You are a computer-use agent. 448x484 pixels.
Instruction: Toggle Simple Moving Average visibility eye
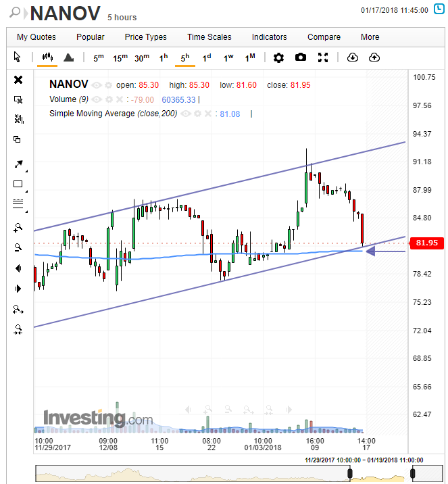pyautogui.click(x=185, y=114)
